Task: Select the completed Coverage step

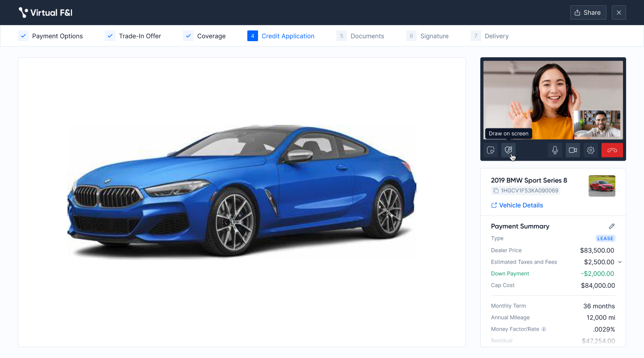Action: [x=204, y=36]
